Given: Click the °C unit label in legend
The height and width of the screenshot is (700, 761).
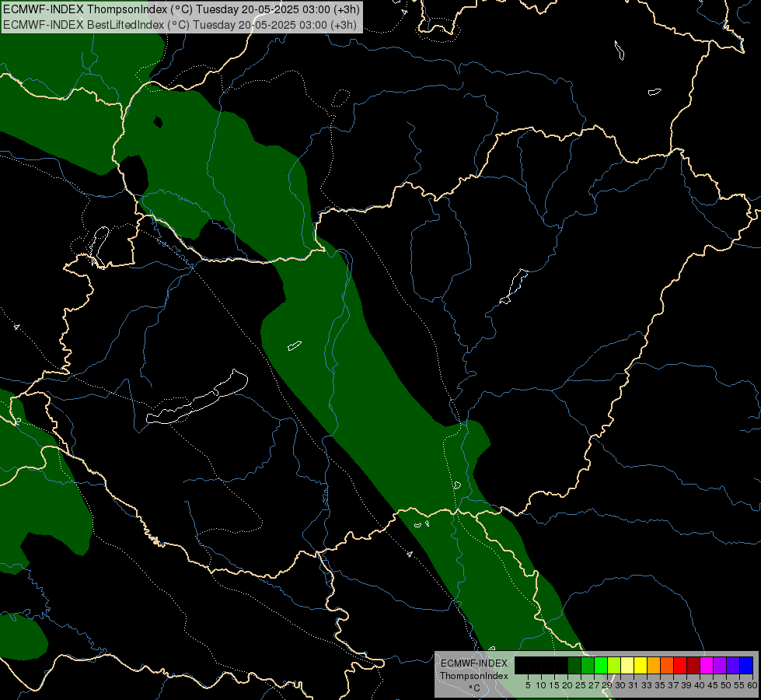Looking at the screenshot, I should (475, 688).
